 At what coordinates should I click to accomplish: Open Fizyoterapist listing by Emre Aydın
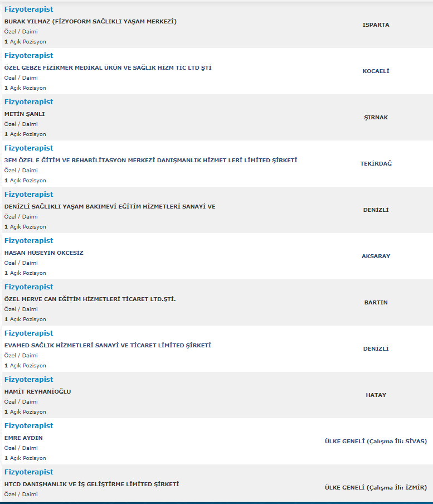pyautogui.click(x=28, y=426)
